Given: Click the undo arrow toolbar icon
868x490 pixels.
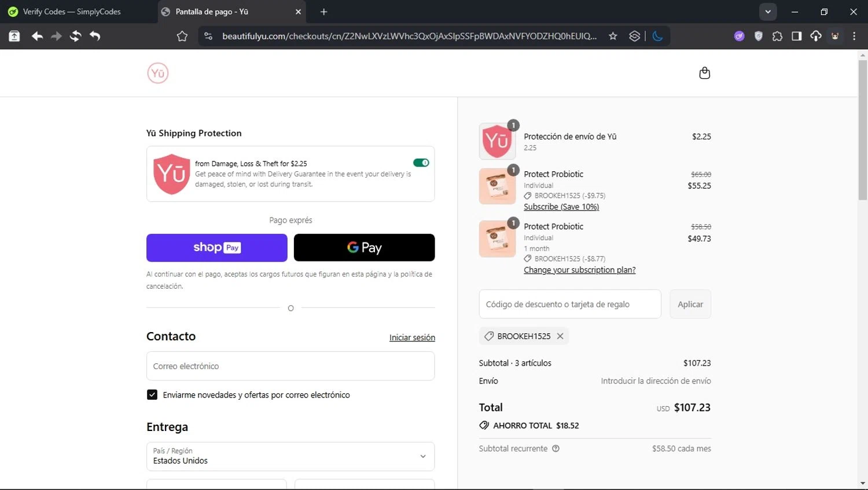Looking at the screenshot, I should coord(95,36).
